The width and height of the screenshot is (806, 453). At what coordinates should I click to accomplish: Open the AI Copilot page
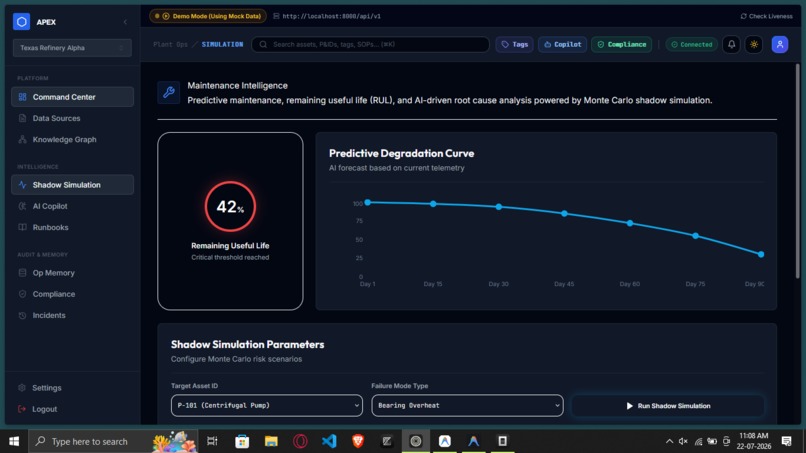[x=72, y=206]
